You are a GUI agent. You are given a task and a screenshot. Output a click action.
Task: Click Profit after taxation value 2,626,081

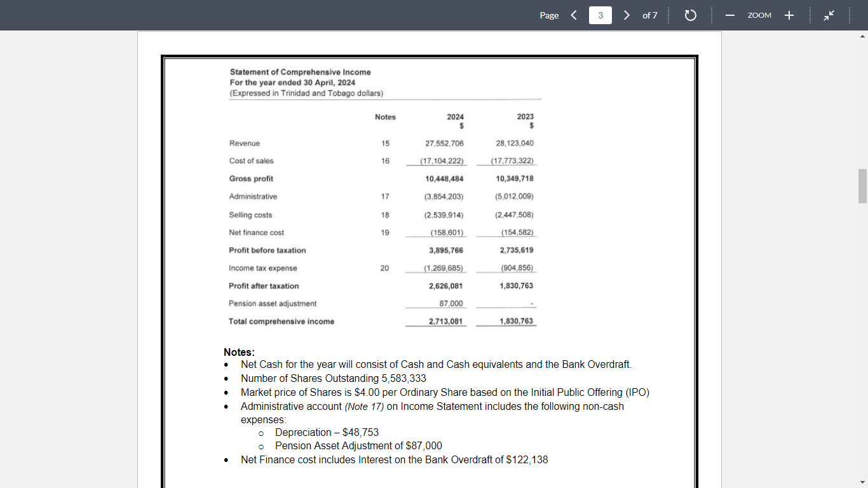pyautogui.click(x=446, y=286)
